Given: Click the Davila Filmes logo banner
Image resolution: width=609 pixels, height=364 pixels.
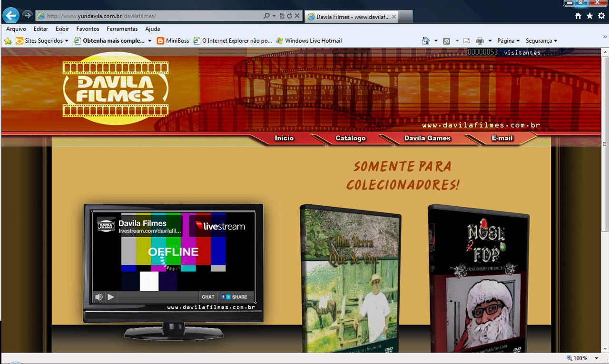Looking at the screenshot, I should coord(115,88).
